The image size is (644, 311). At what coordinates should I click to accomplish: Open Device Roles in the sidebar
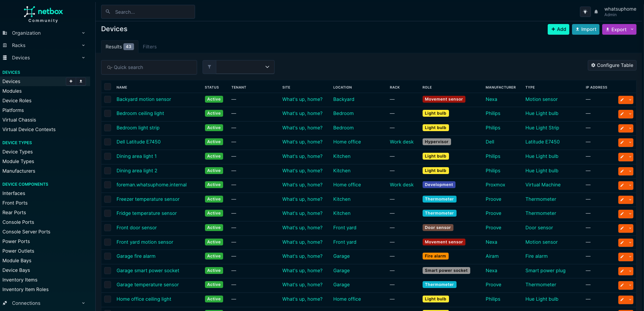(x=17, y=101)
